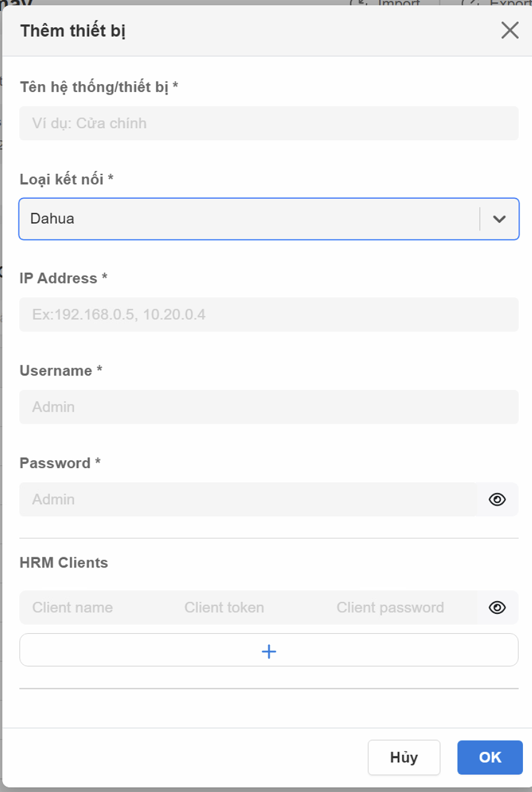Click the blue plus to add HRM client

click(268, 651)
